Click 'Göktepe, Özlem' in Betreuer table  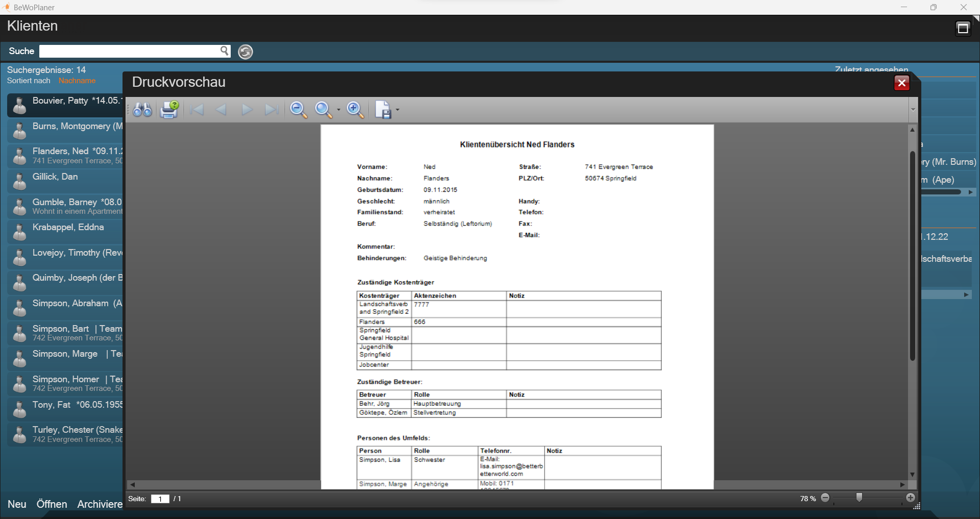pos(383,412)
